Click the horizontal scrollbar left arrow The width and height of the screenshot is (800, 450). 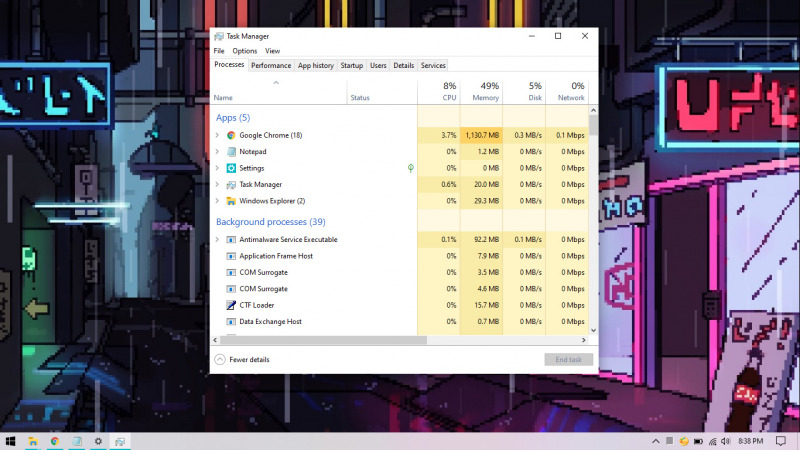(215, 340)
